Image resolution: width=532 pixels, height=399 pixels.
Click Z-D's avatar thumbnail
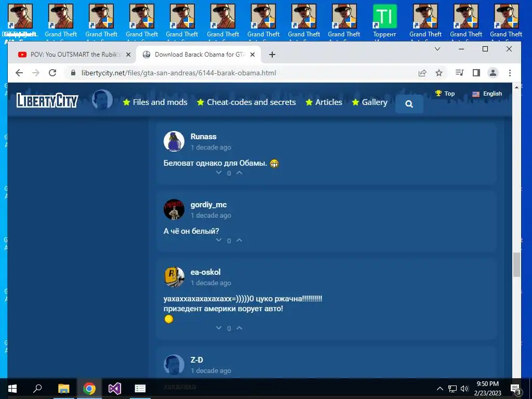pyautogui.click(x=174, y=365)
